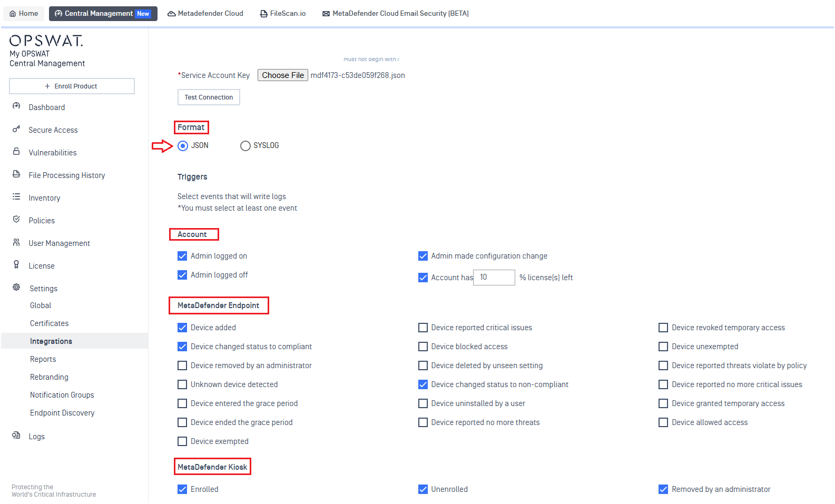Click the User Management people icon
Viewport: 835px width, 504px height.
(16, 242)
